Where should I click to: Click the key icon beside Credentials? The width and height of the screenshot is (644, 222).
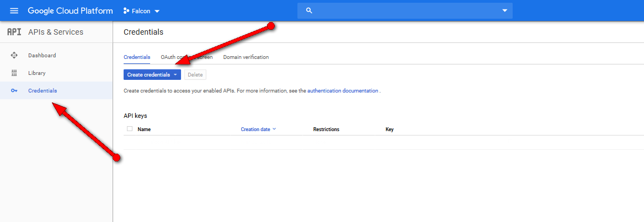(x=14, y=91)
